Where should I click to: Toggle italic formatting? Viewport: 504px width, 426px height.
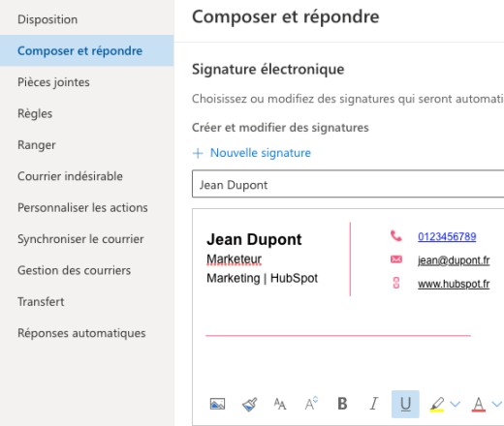point(374,404)
